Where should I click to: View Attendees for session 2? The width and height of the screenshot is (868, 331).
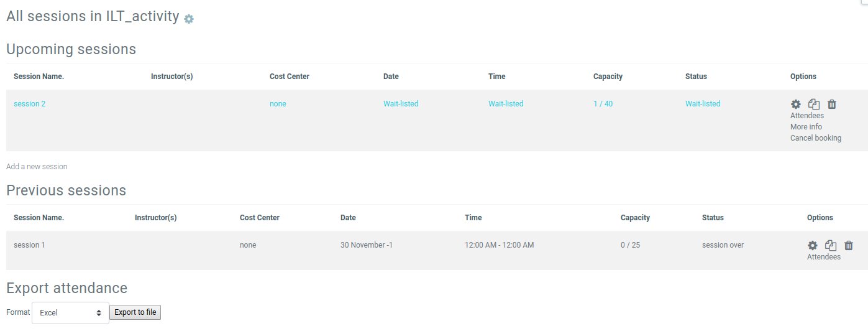tap(807, 116)
